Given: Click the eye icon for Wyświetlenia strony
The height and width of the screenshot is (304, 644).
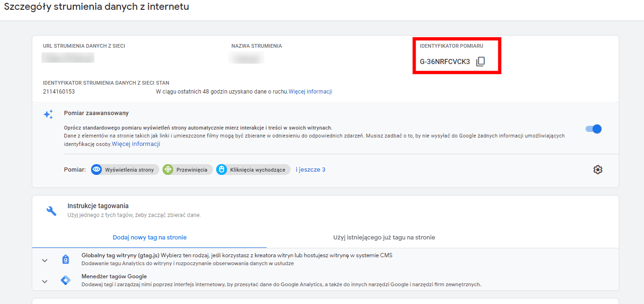Looking at the screenshot, I should tap(97, 170).
